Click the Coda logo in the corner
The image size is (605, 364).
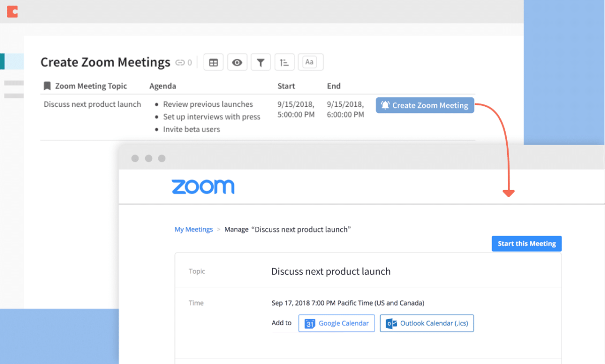coord(12,11)
